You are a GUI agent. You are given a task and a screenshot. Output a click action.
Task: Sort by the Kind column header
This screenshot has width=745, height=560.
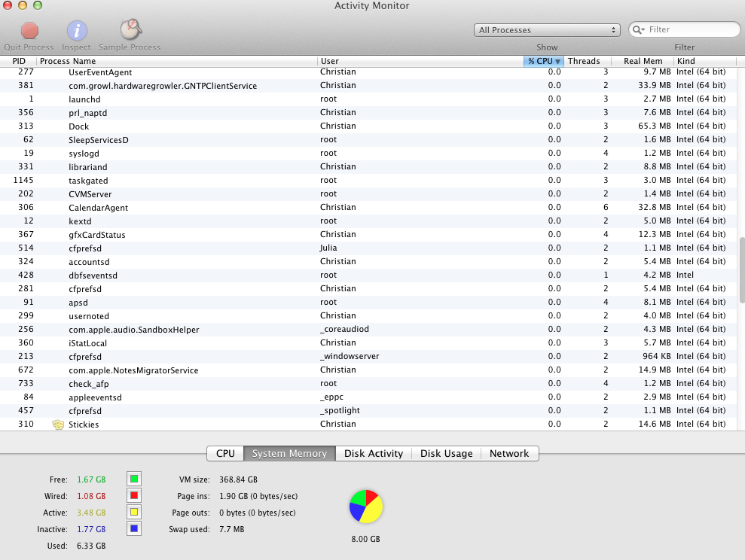coord(705,61)
